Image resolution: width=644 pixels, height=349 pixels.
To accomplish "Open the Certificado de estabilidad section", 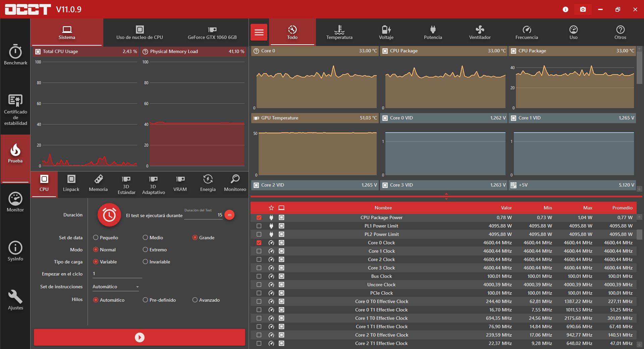I will [15, 110].
